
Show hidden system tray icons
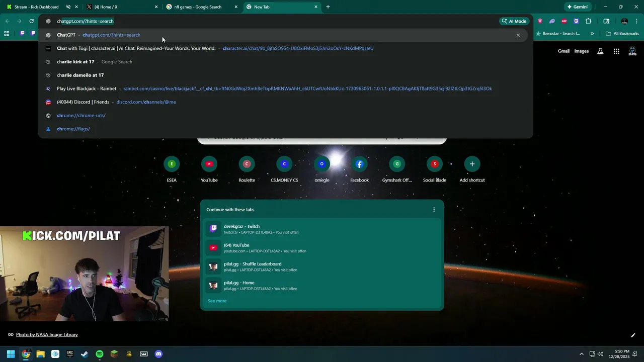pos(582,354)
